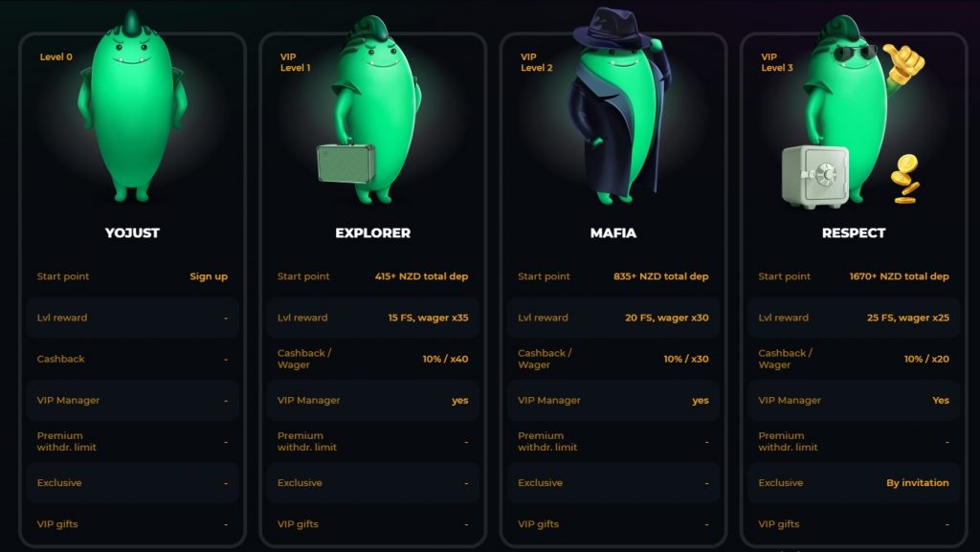Click the Respect card 10% / x20 cashback
The image size is (980, 552).
click(926, 359)
